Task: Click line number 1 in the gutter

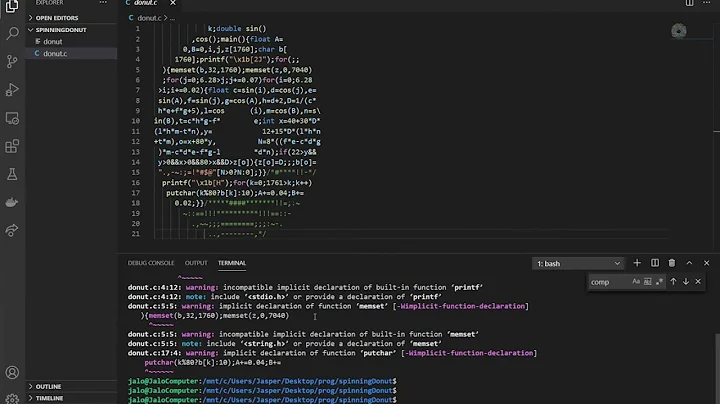Action: click(x=137, y=28)
